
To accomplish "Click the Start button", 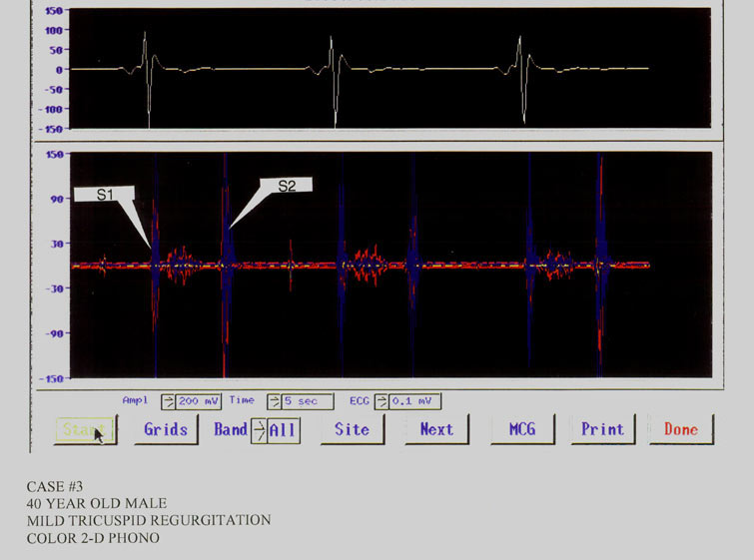I will (85, 429).
